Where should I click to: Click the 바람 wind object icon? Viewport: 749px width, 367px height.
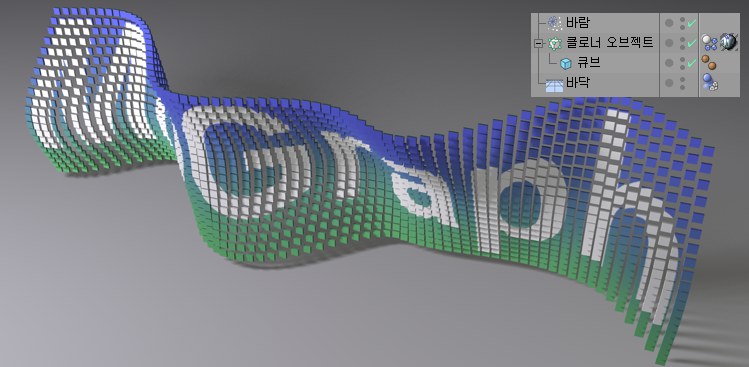[554, 22]
